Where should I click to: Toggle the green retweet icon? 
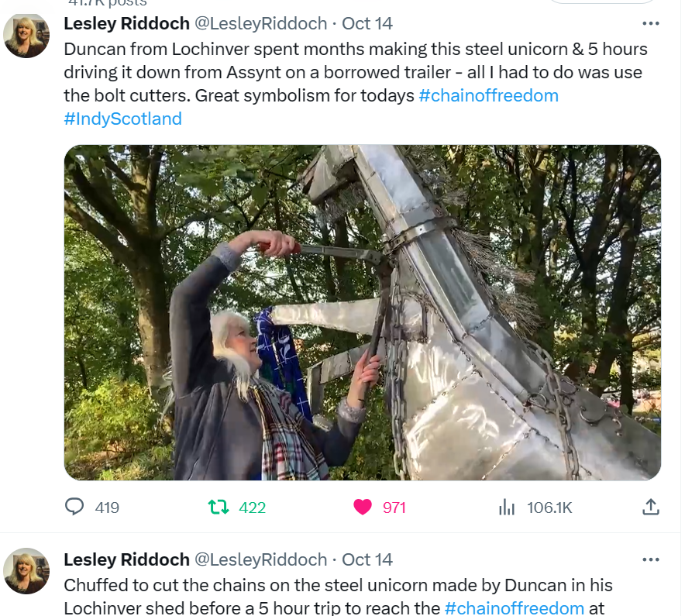(218, 508)
